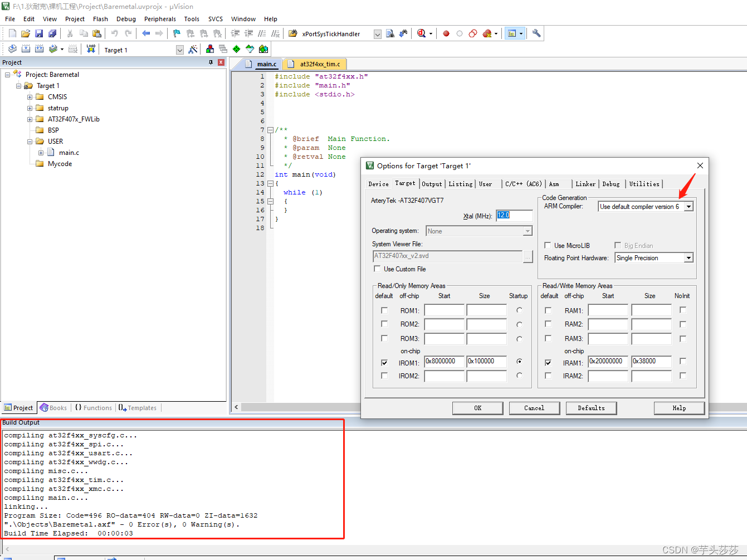Open Configuration via the wrench icon
Viewport: 747px width, 560px height.
[x=536, y=33]
